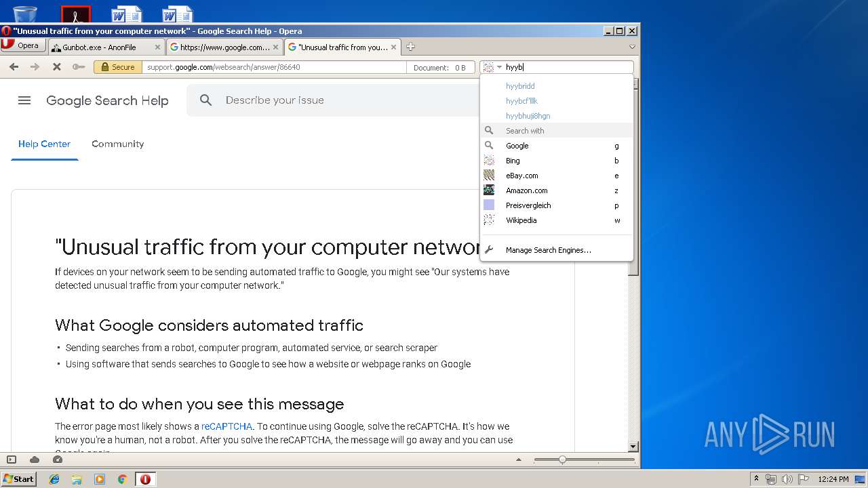Click the forward navigation arrow
This screenshot has height=488, width=868.
35,67
